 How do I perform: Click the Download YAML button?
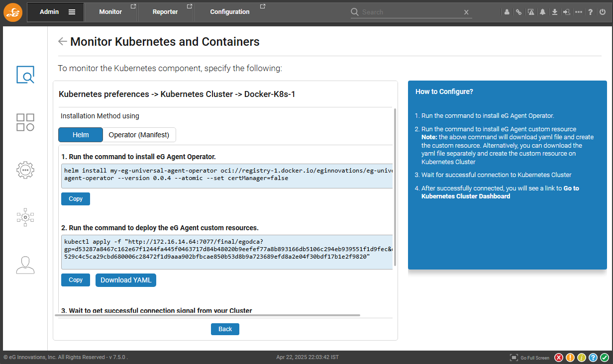[126, 280]
